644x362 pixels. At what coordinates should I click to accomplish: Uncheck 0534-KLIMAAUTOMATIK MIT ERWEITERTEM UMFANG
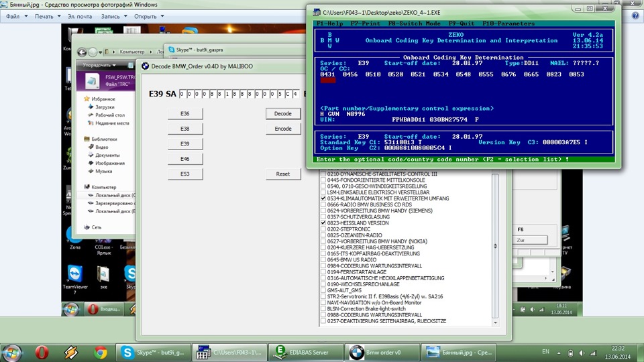coord(323,198)
